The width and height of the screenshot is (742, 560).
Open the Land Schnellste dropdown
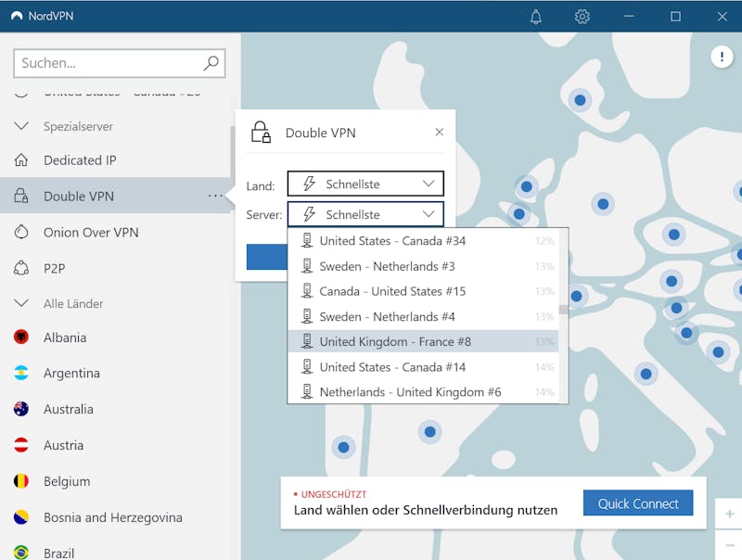(x=365, y=184)
